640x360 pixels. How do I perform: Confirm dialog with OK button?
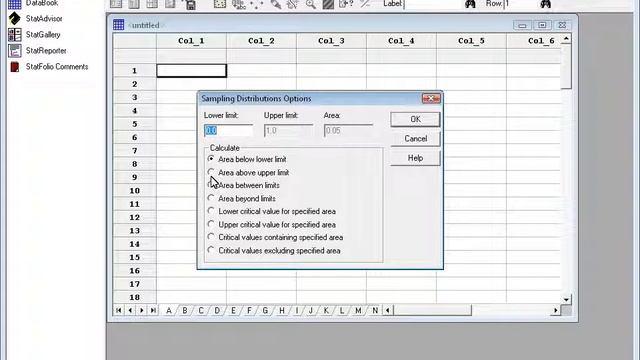(415, 119)
